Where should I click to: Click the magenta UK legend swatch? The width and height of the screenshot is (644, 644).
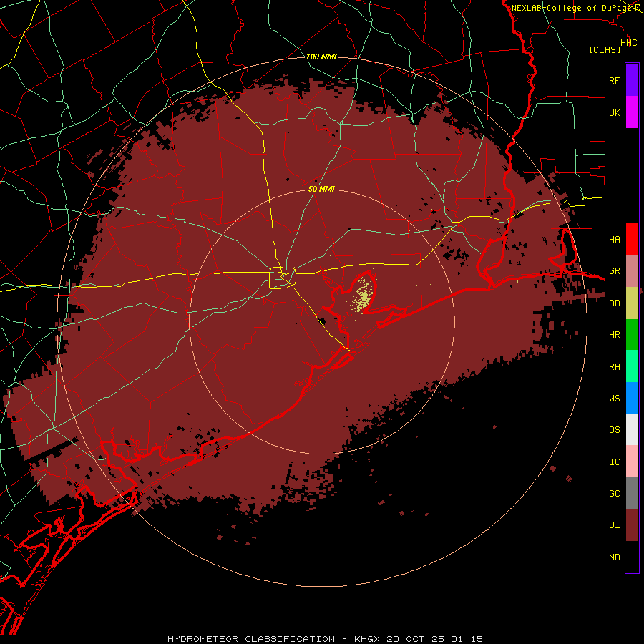pos(632,112)
